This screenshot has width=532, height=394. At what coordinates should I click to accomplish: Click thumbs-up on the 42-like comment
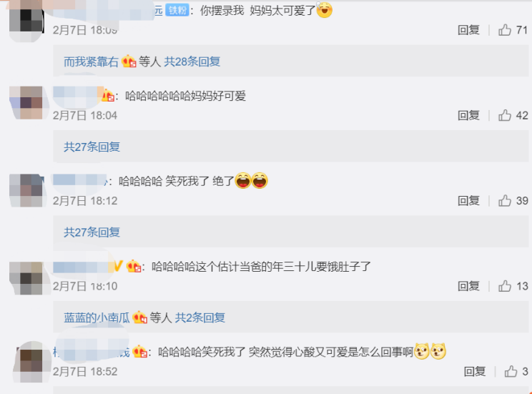click(505, 115)
